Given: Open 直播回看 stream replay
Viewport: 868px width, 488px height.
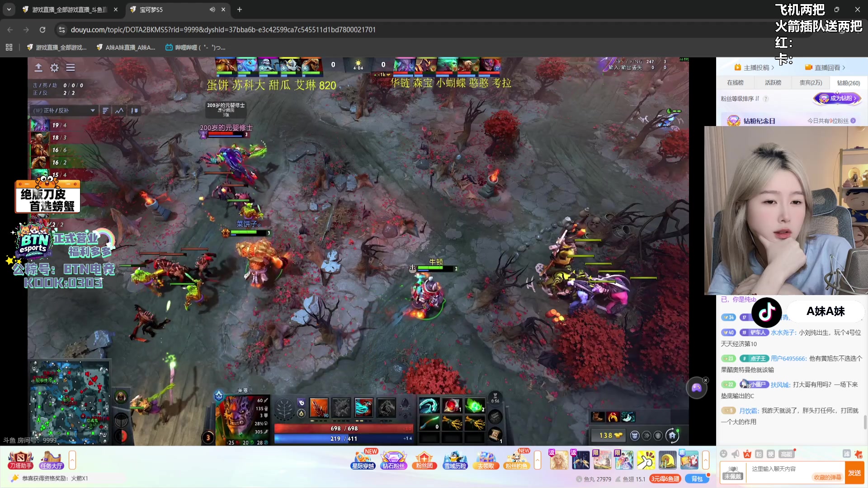Looking at the screenshot, I should [x=825, y=68].
